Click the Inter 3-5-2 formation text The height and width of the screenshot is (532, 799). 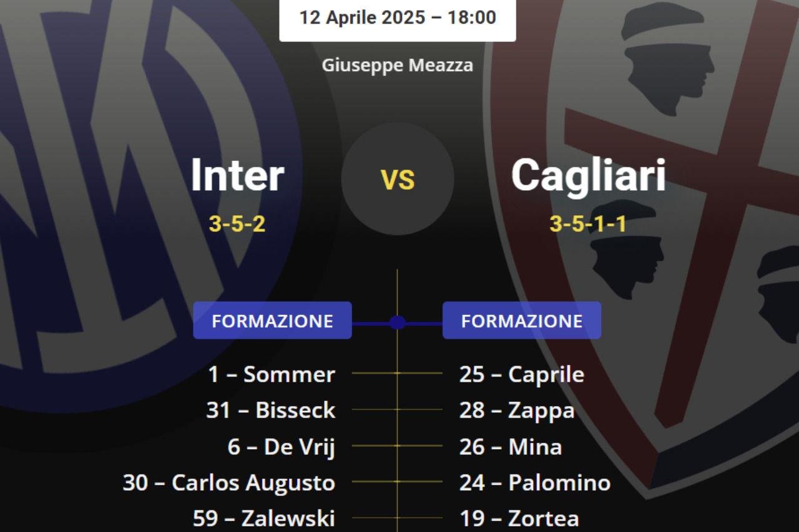(x=237, y=223)
